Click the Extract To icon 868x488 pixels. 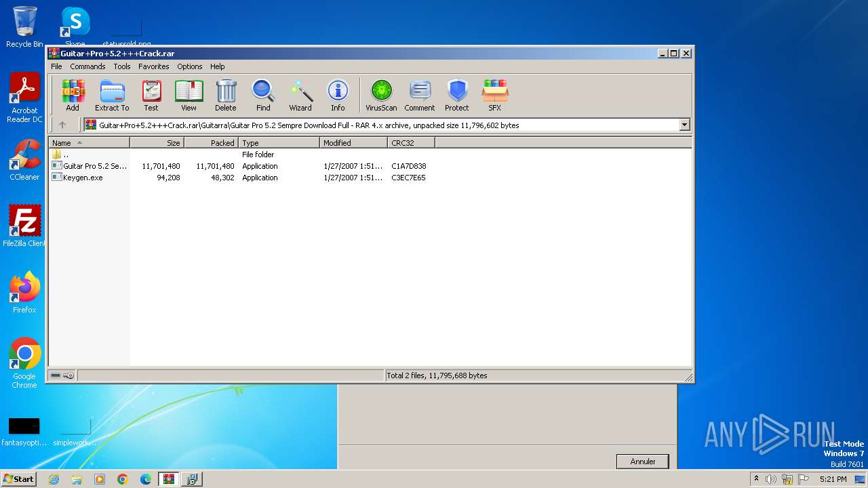click(112, 95)
